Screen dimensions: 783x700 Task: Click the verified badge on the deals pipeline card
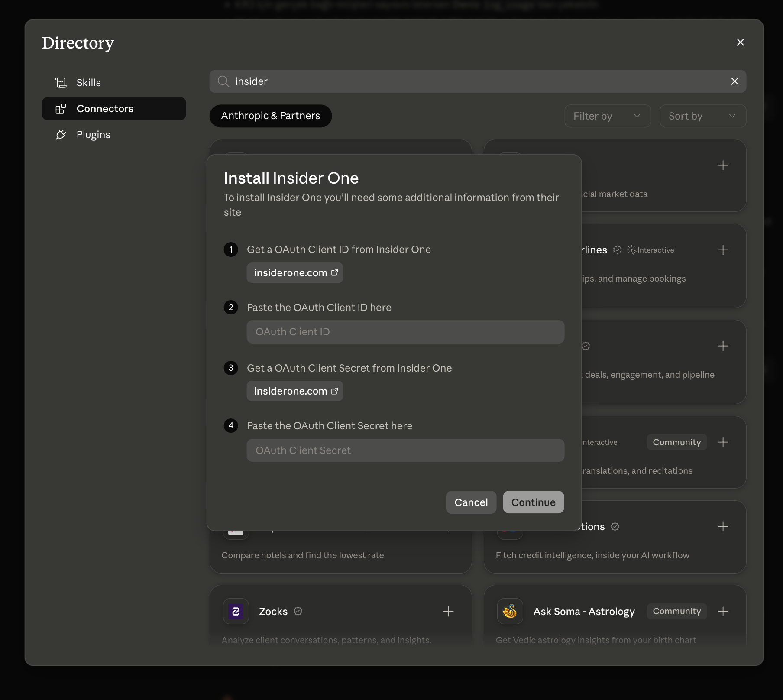coord(586,346)
